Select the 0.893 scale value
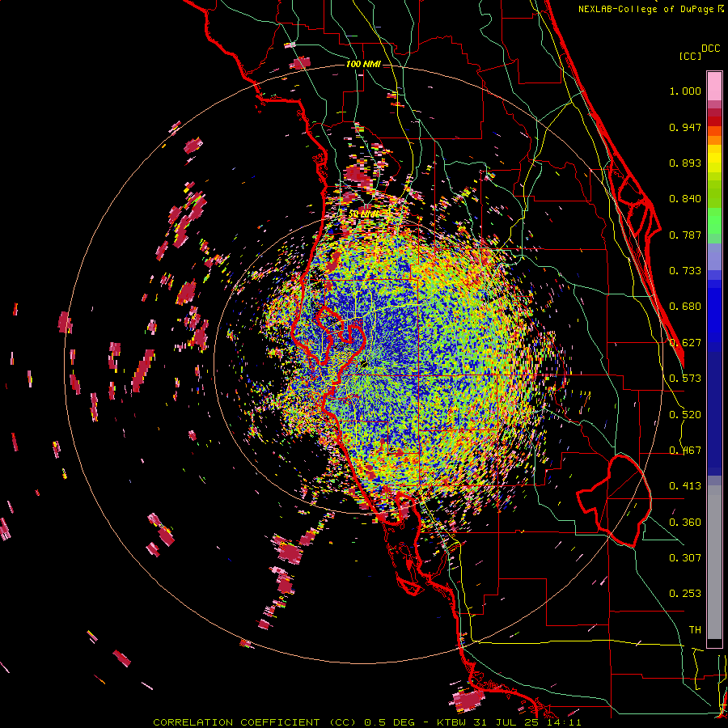Image resolution: width=728 pixels, height=728 pixels. [685, 163]
